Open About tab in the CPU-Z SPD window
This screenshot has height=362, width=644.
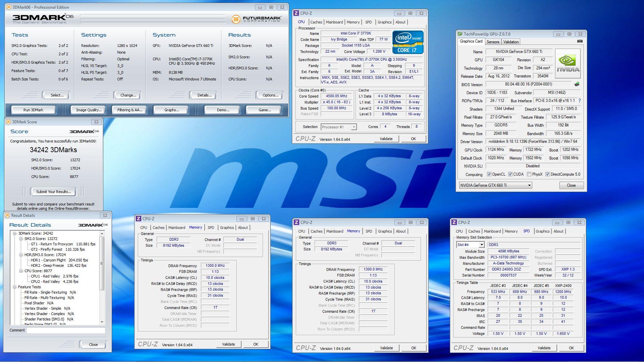tap(558, 231)
